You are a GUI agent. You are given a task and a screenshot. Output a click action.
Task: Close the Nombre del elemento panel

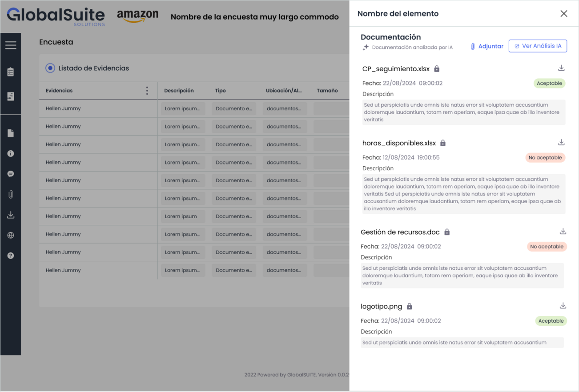tap(564, 14)
